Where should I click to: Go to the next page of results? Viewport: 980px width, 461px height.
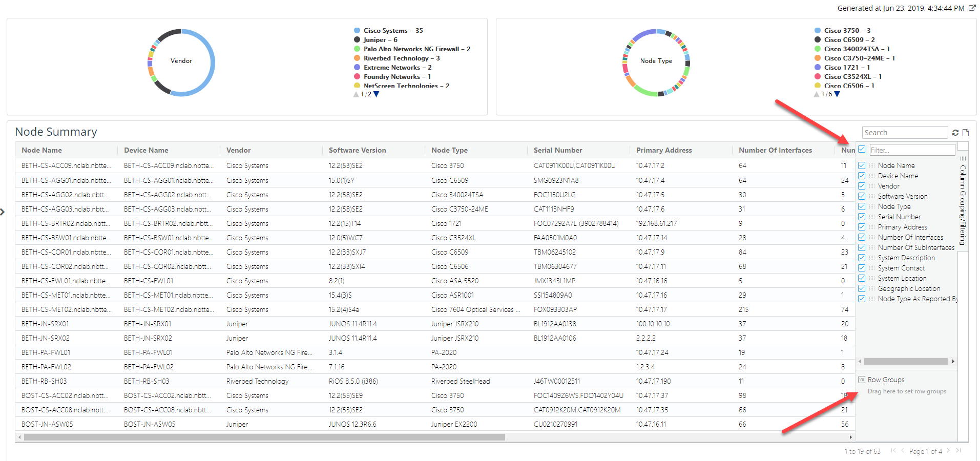[x=948, y=451]
